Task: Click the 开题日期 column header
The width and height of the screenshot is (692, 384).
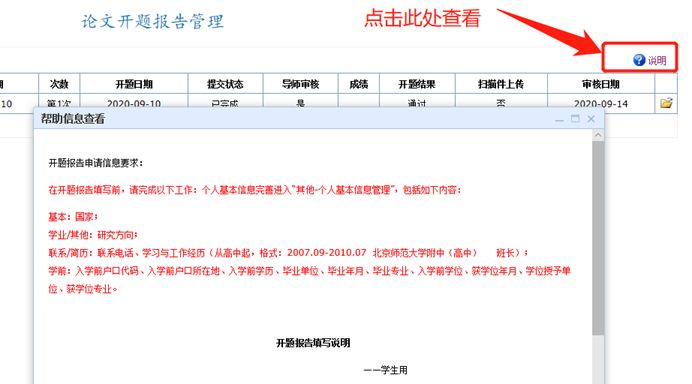Action: [x=134, y=84]
